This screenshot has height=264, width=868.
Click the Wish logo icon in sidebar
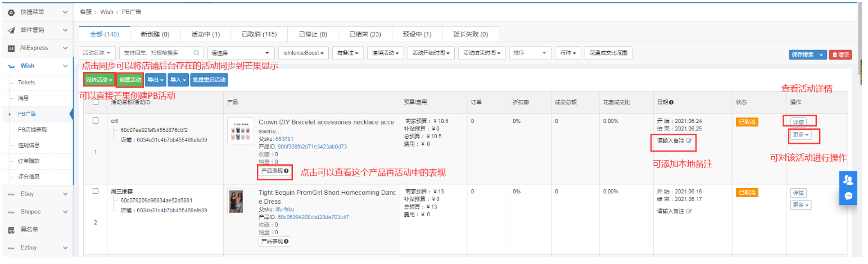pyautogui.click(x=11, y=66)
